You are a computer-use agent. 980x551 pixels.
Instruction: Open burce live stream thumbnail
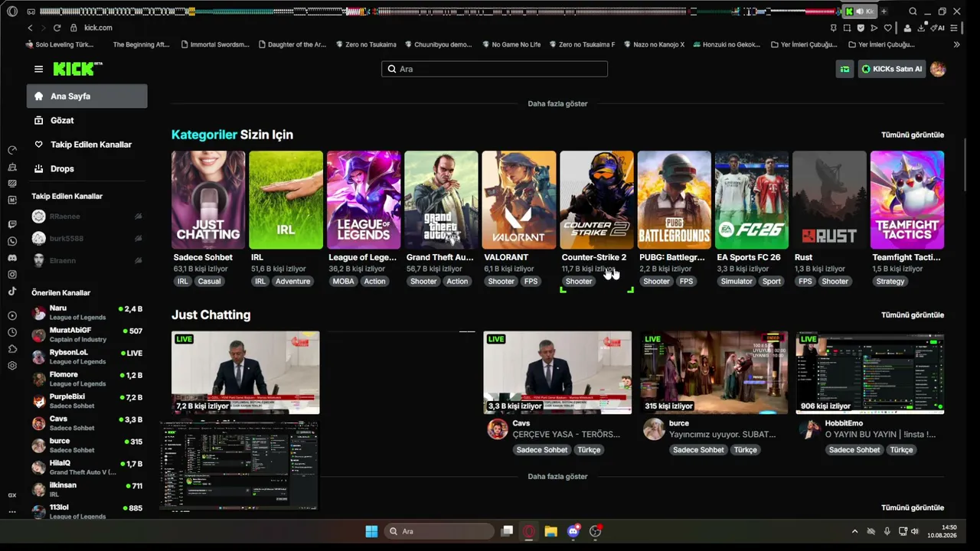tap(714, 373)
